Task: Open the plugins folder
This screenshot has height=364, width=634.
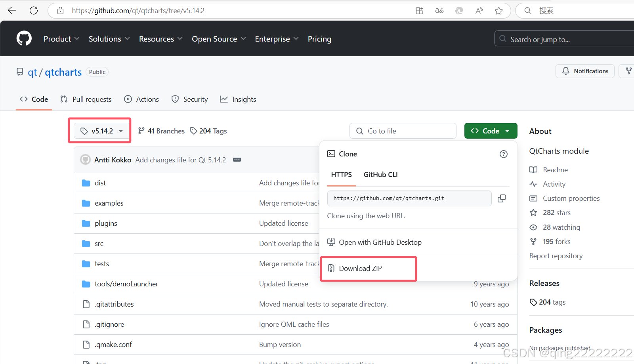Action: point(106,223)
